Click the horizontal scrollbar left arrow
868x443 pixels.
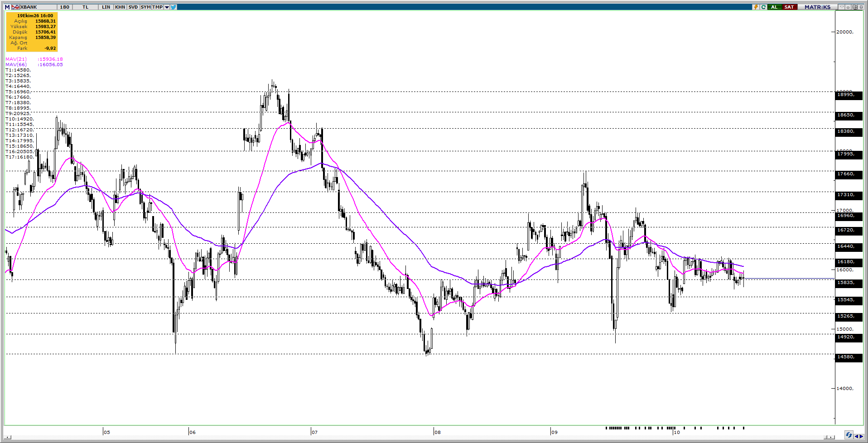[8, 437]
